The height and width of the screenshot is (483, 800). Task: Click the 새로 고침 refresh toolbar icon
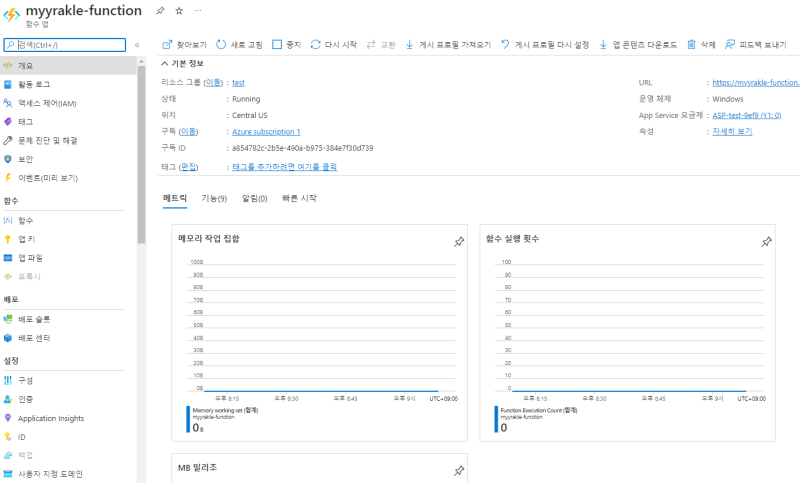221,45
